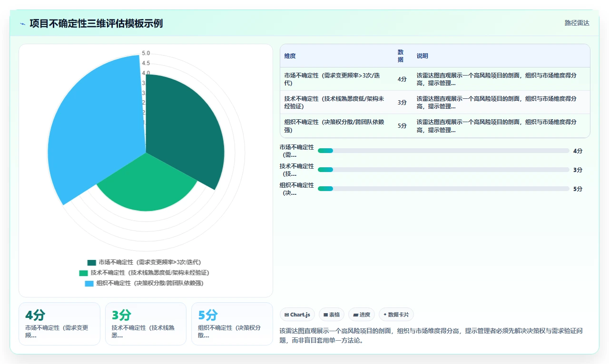
Task: Click the 数据卡片 tag
Action: coord(396,315)
